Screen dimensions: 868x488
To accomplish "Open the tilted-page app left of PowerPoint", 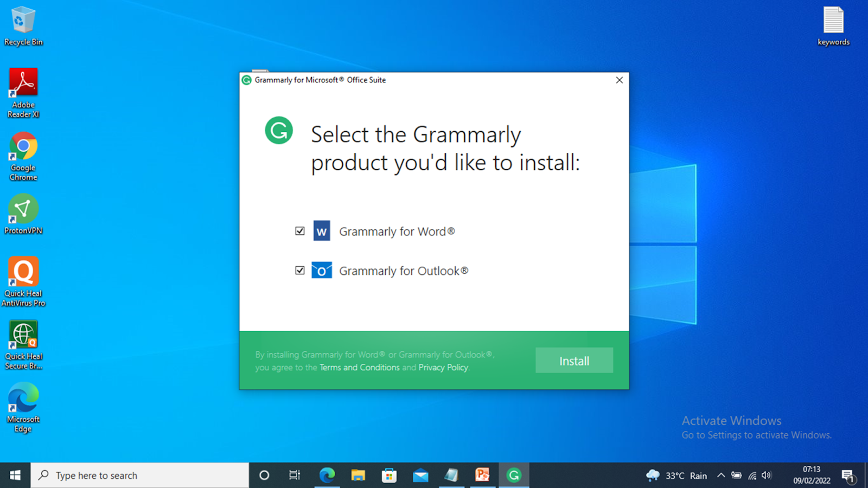I will (451, 476).
